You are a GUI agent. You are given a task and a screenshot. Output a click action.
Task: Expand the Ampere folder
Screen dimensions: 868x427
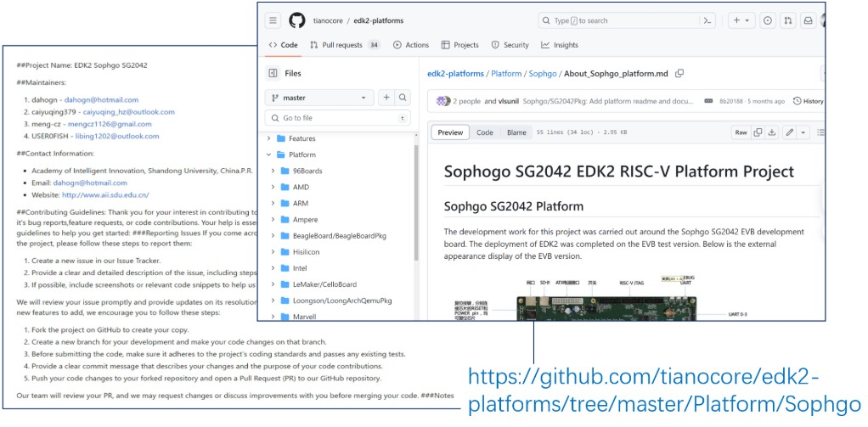[273, 220]
